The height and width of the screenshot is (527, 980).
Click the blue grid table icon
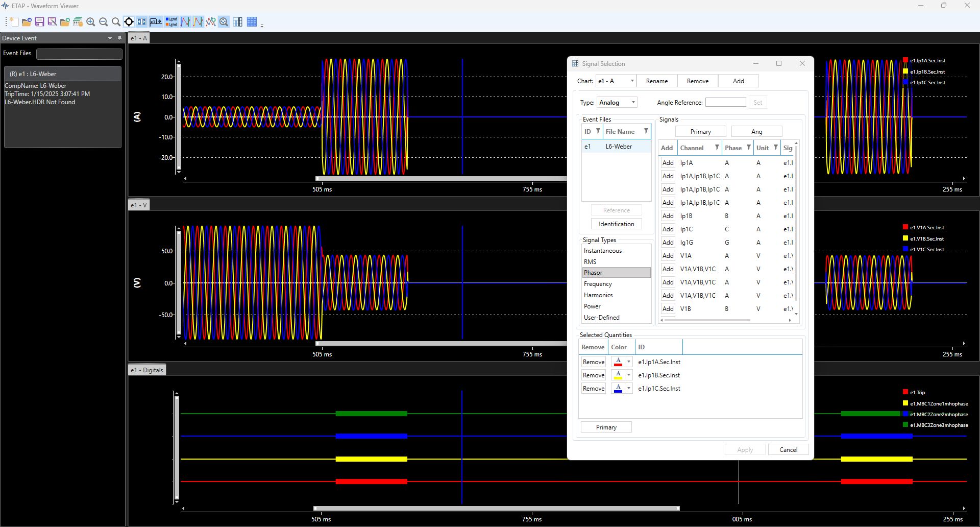252,22
